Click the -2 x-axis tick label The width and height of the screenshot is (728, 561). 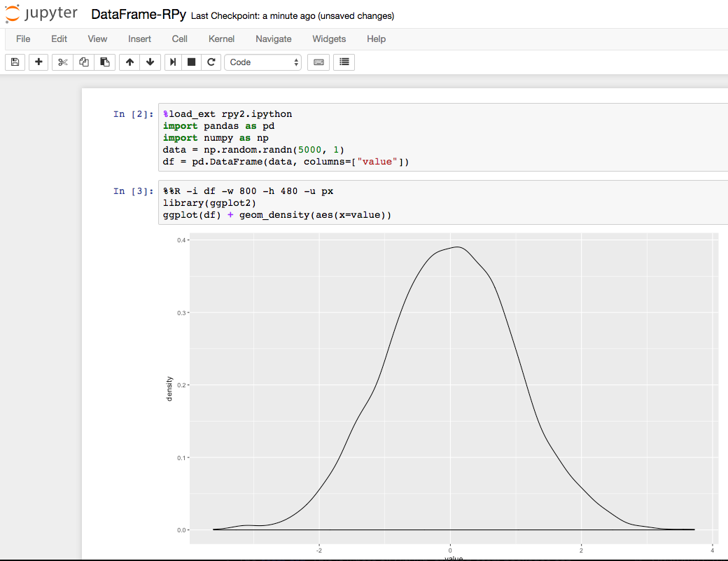click(319, 550)
